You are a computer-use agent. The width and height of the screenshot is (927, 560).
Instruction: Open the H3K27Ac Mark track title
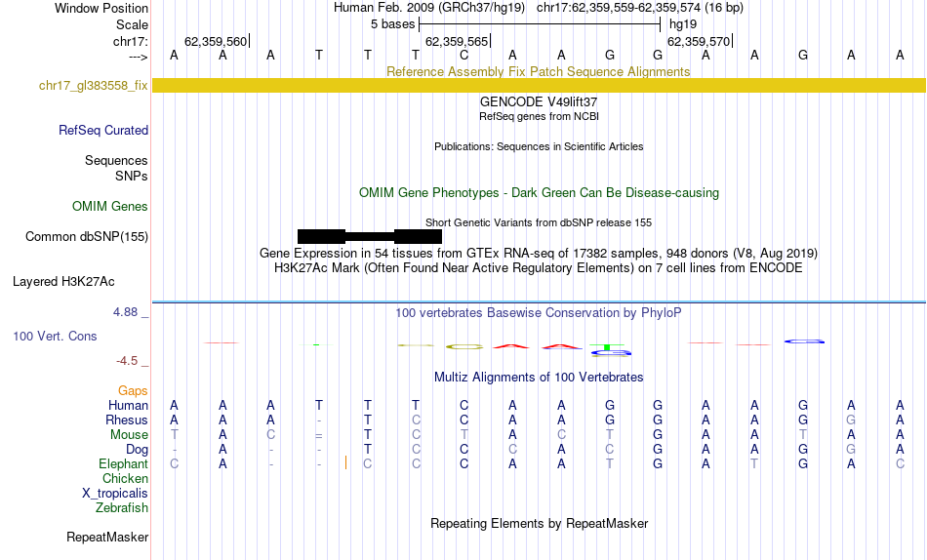pos(539,268)
